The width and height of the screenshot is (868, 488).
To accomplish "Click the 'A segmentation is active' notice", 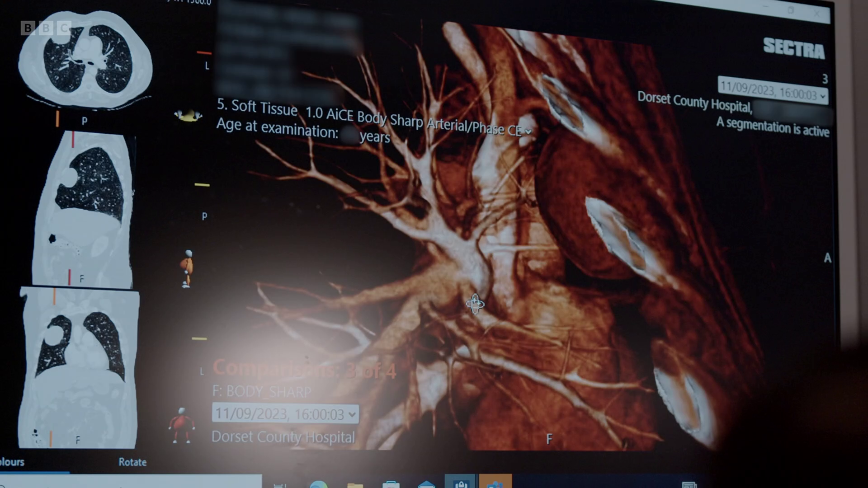I will [773, 127].
